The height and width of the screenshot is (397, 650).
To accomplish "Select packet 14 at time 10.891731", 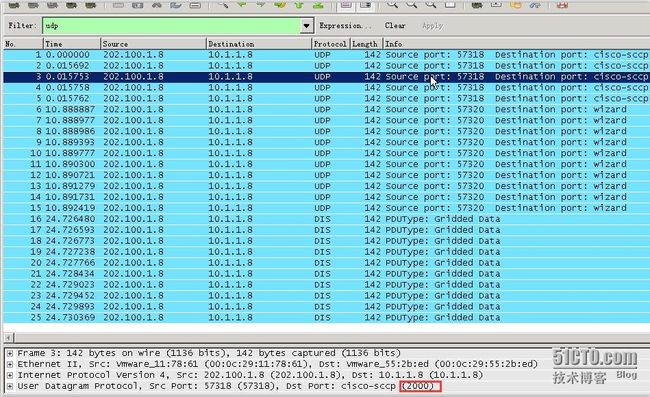I will [327, 197].
